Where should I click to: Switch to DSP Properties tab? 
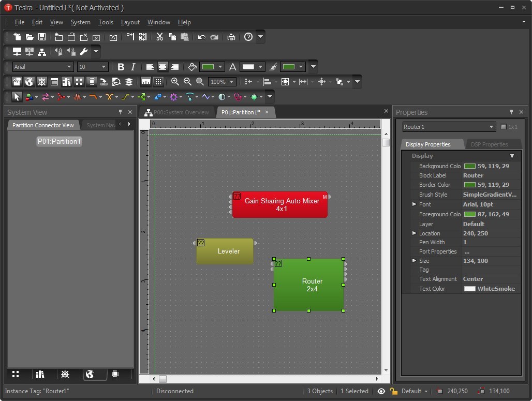[x=489, y=144]
